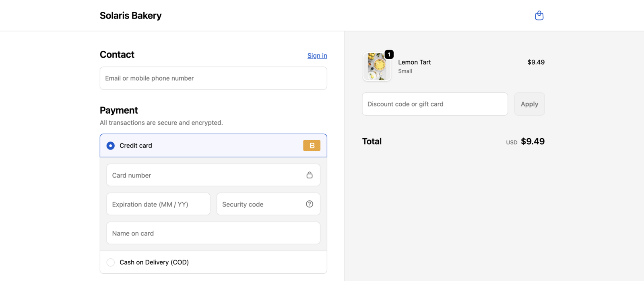The width and height of the screenshot is (644, 281).
Task: Click the Contact section heading
Action: coord(117,54)
